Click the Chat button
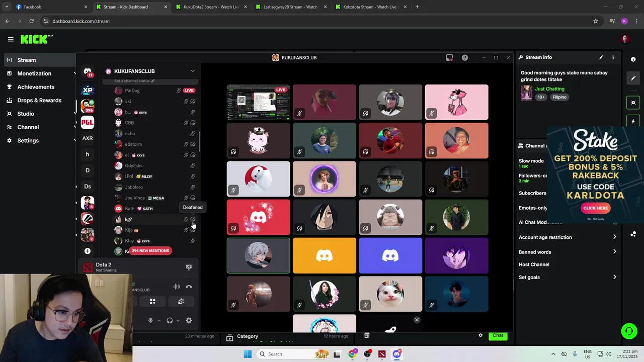Screen dimensions: 644x362 click(498, 335)
